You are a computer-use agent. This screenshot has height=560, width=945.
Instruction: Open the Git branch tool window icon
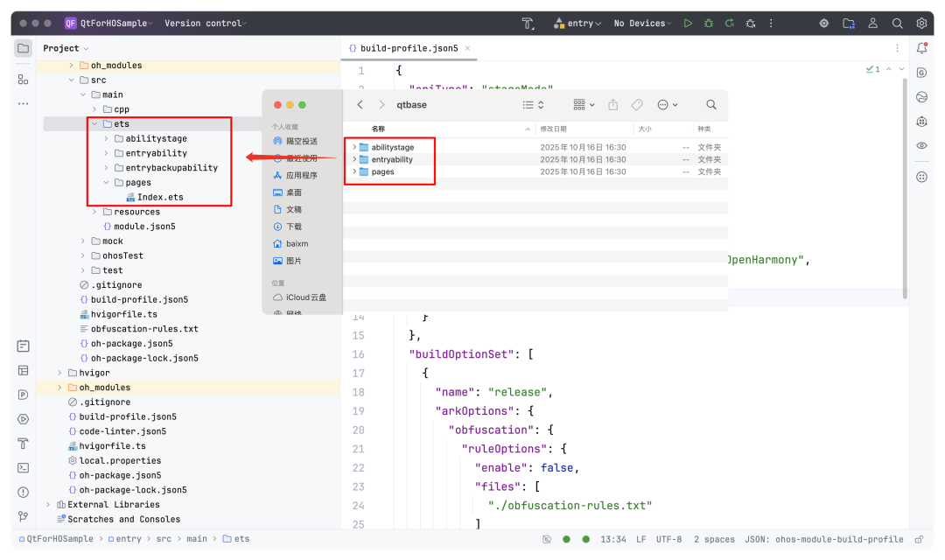click(24, 516)
